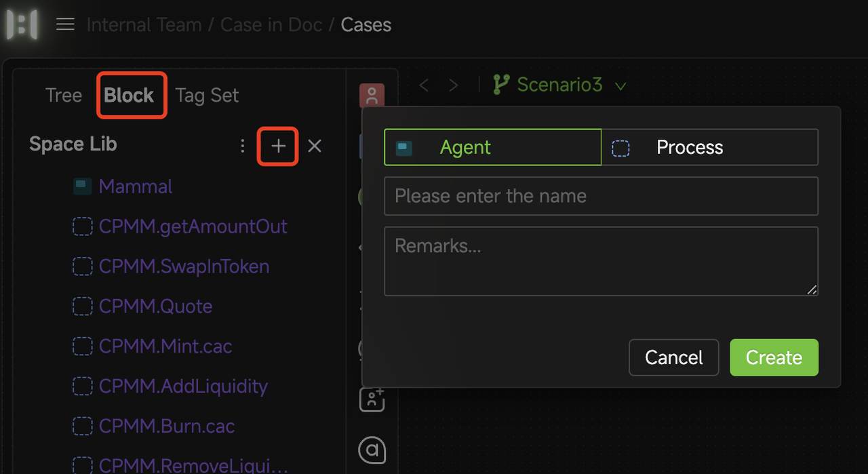Navigate forward with the right chevron arrow
This screenshot has width=868, height=474.
click(x=454, y=85)
